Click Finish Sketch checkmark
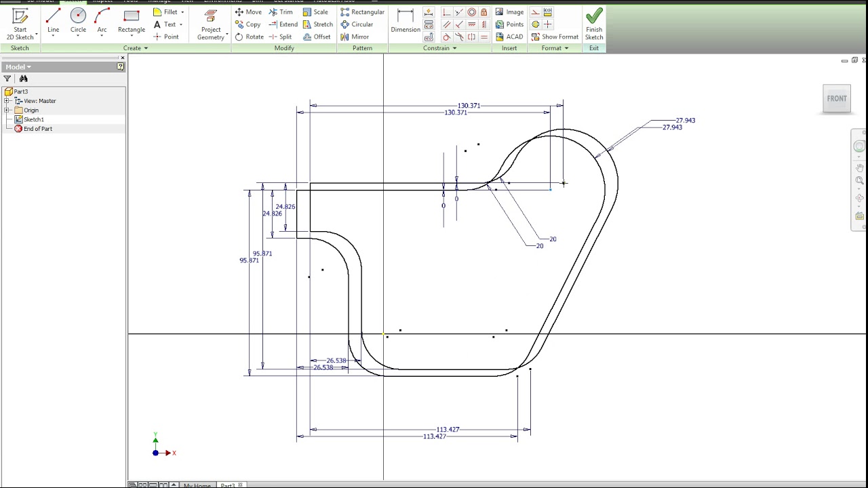Screen dimensions: 868x488 pos(594,16)
